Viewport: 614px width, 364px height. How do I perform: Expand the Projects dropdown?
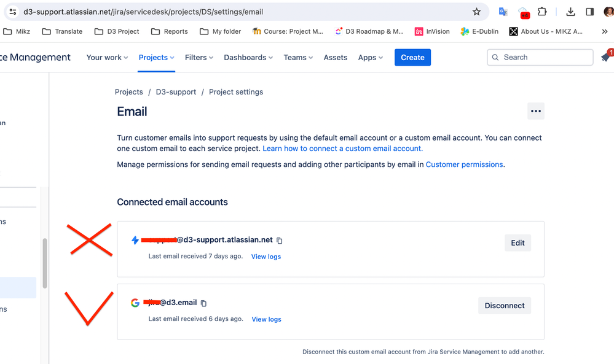(156, 58)
